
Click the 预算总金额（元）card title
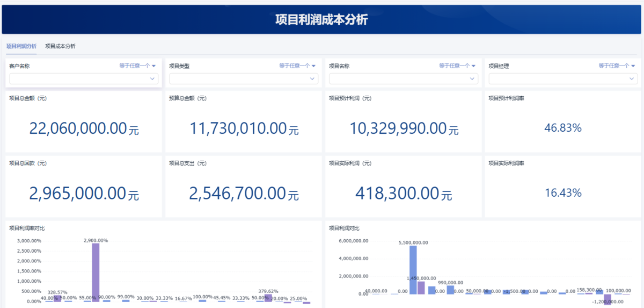(x=188, y=98)
